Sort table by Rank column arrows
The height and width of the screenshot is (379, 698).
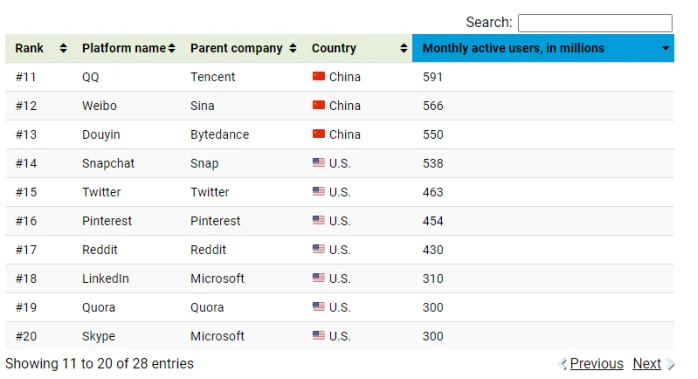63,48
